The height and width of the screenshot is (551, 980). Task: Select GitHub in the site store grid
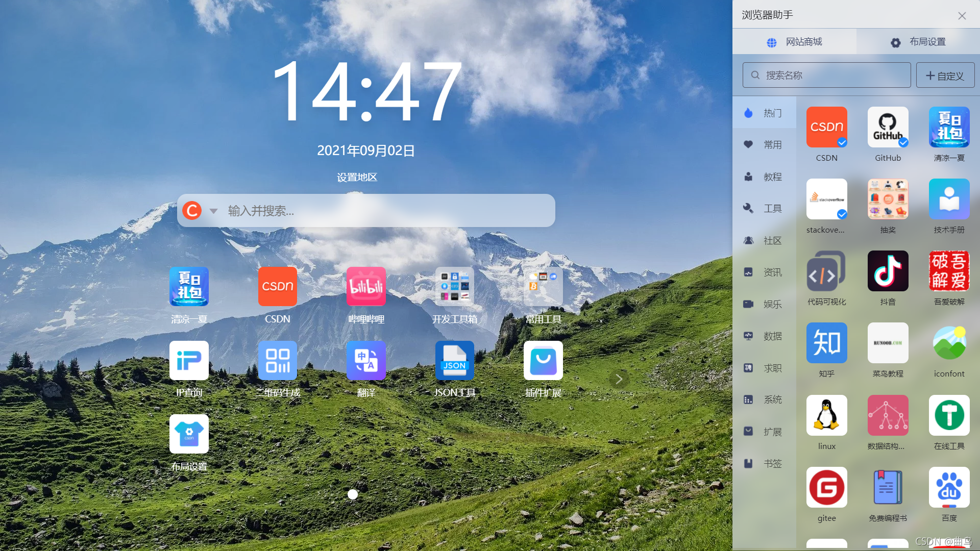(x=888, y=127)
